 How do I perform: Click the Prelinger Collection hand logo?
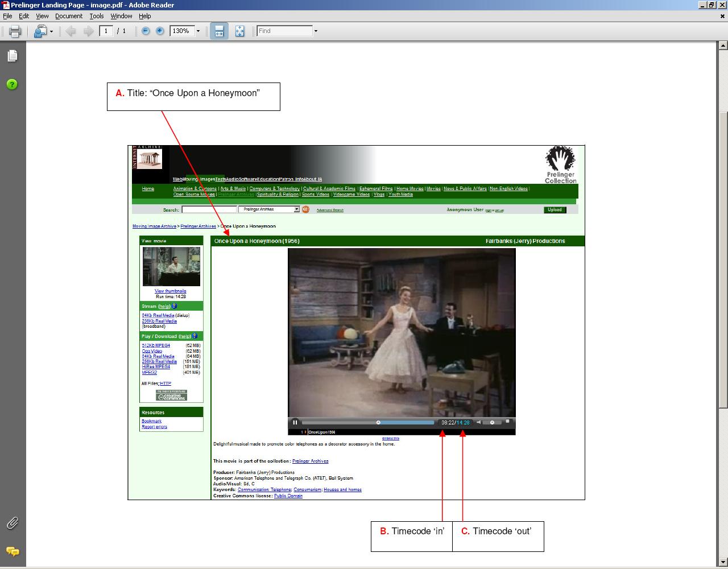[560, 165]
